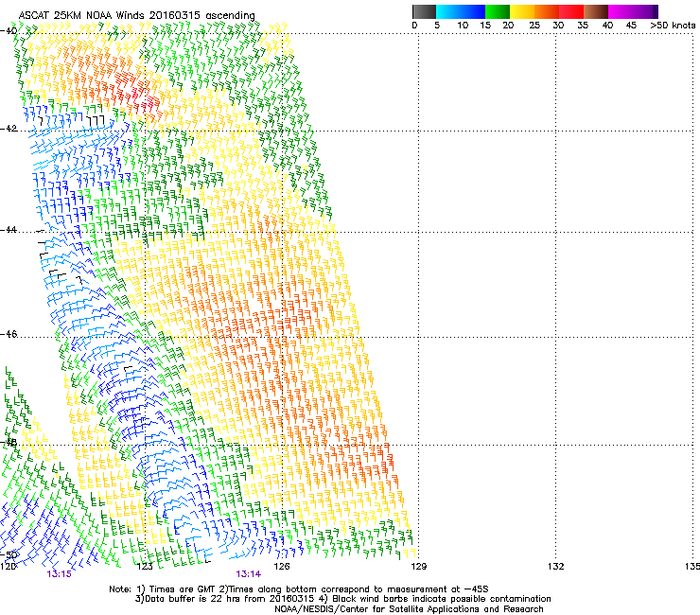Click the yellow 20-25 knots legend segment
700x615 pixels.
click(522, 11)
